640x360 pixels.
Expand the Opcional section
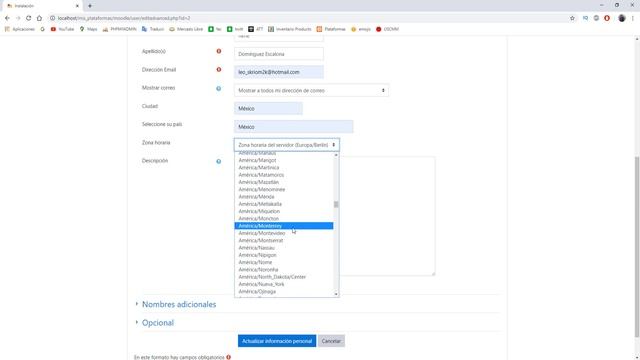point(158,322)
